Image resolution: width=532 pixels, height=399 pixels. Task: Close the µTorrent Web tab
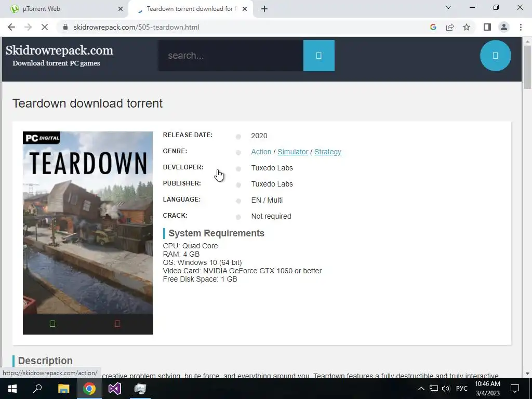pyautogui.click(x=121, y=9)
